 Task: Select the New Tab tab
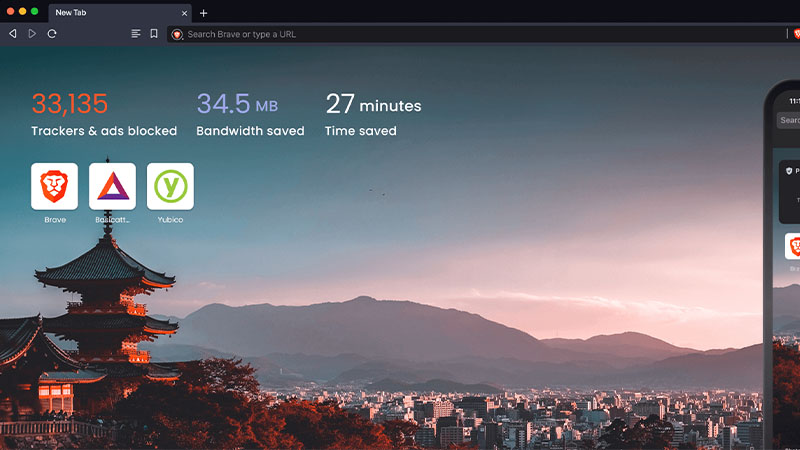[100, 13]
